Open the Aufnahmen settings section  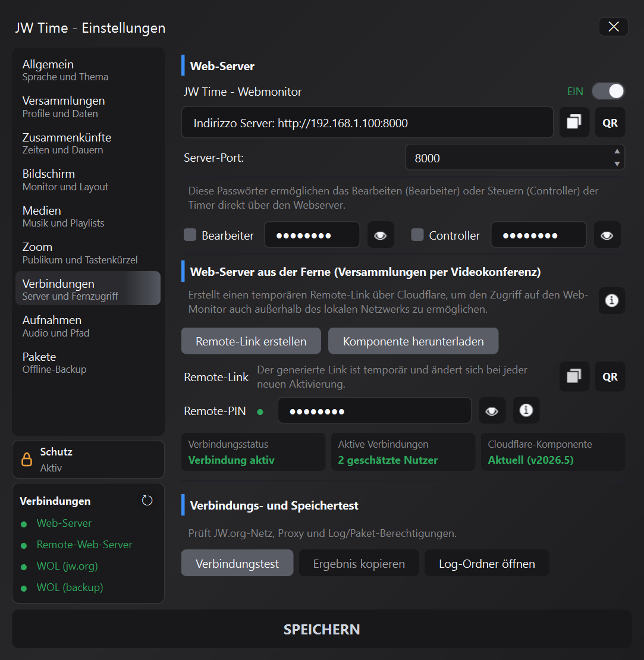pos(88,326)
